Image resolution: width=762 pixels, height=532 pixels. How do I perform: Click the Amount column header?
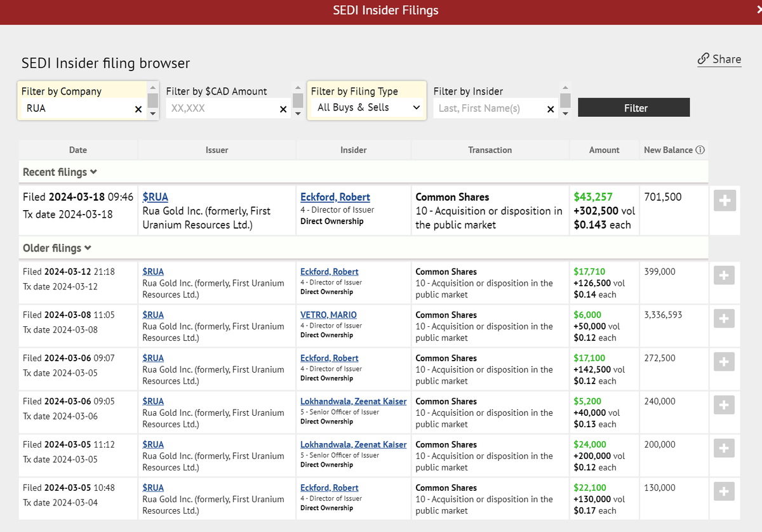605,150
